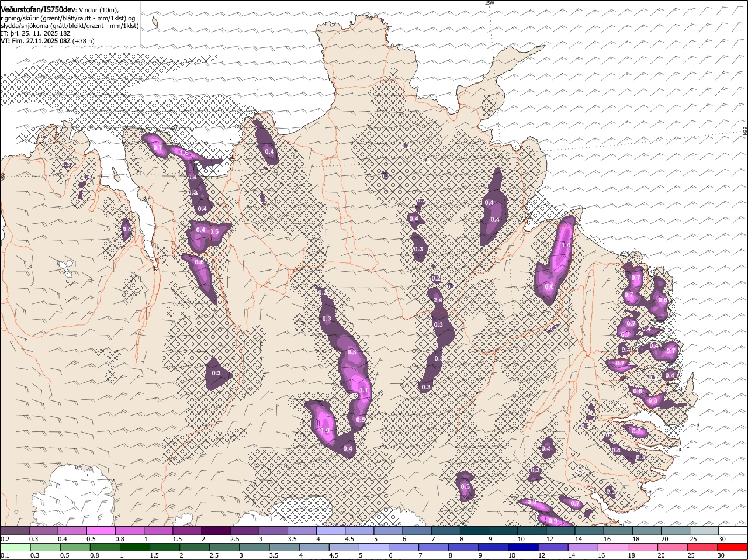Pick the lower legend swatch labelled 0.5
This screenshot has height=560, width=748.
click(75, 547)
